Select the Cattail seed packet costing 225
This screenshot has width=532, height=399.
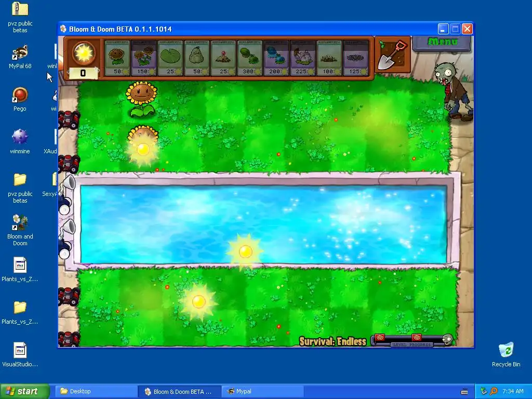coord(303,58)
